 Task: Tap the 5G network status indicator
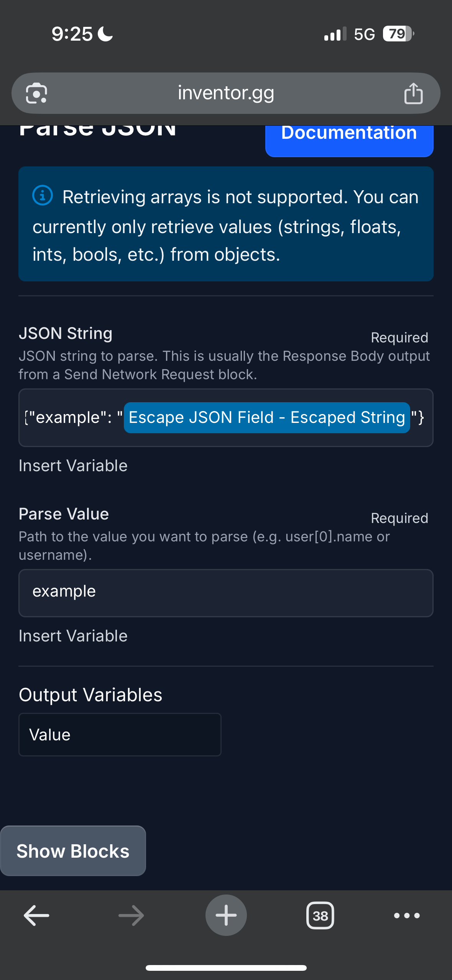(x=364, y=34)
